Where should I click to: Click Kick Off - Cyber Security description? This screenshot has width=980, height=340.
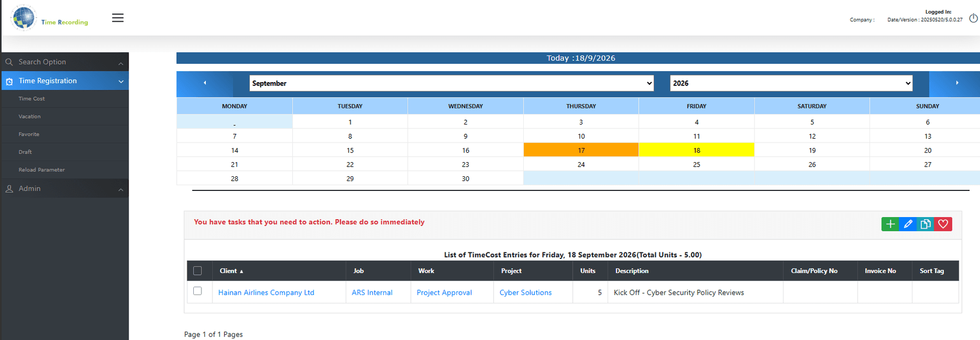coord(678,293)
